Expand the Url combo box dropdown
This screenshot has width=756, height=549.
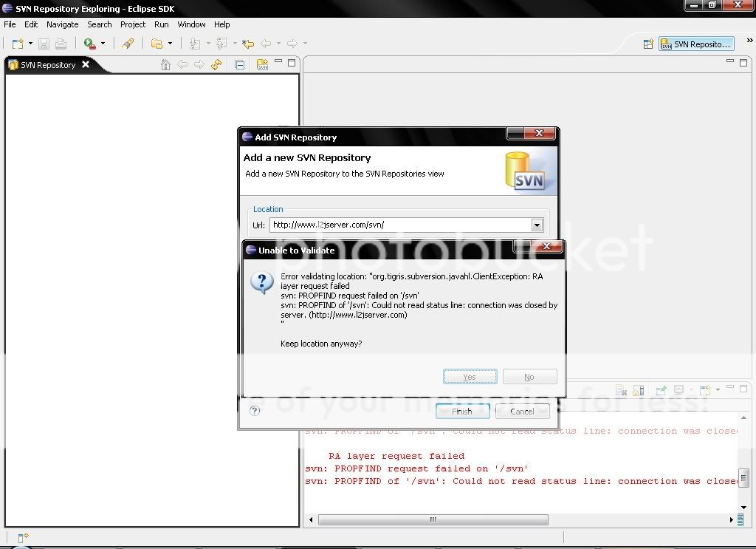[x=537, y=225]
